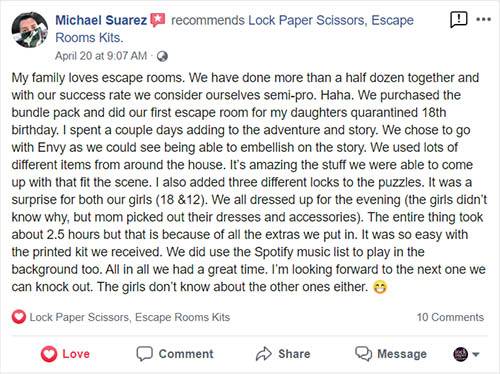Click the Comment button

(x=175, y=354)
